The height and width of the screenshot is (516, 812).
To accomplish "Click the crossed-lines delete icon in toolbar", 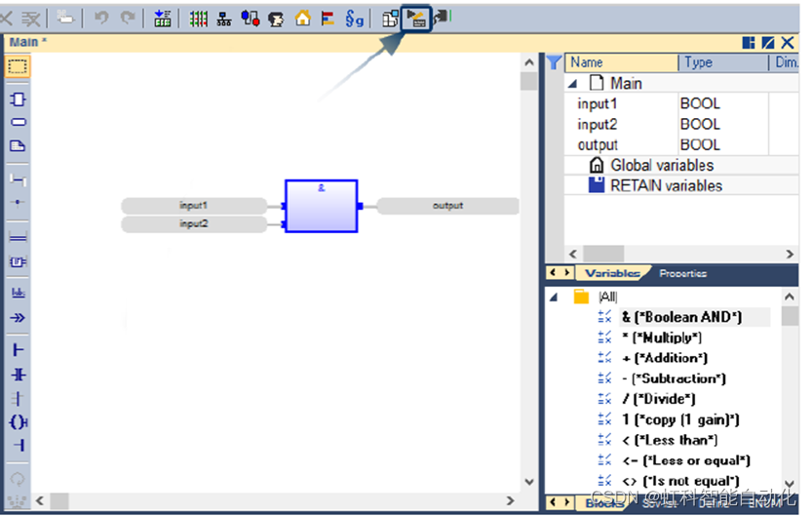I will [31, 19].
